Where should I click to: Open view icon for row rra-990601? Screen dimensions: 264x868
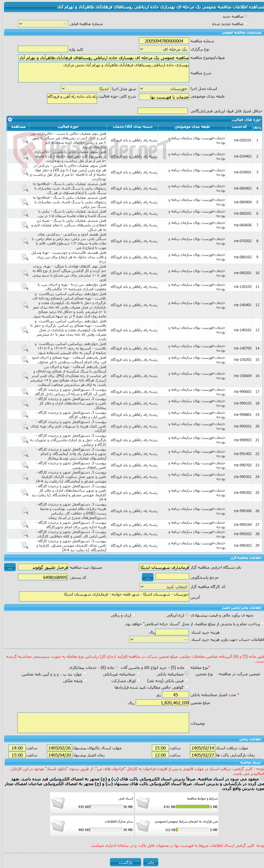[24, 392]
